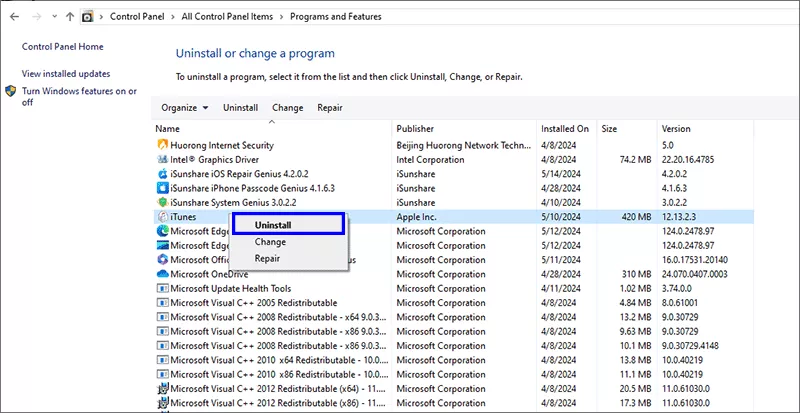Click Repair in the toolbar

(330, 108)
